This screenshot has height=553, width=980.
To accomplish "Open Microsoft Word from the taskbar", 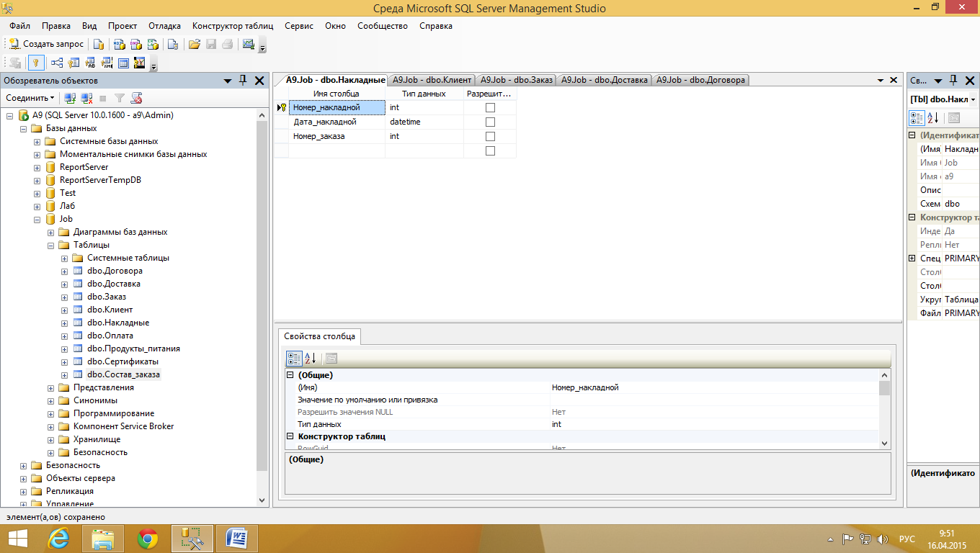I will (236, 538).
